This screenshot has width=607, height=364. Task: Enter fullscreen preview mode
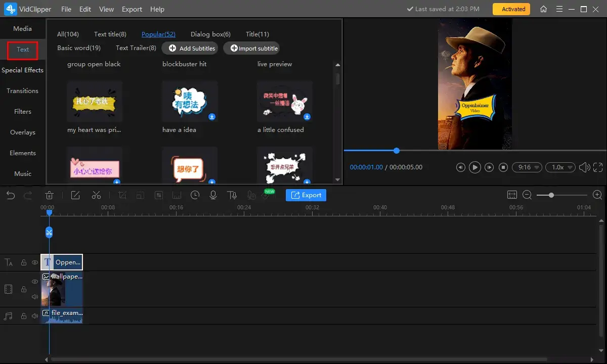[x=598, y=167]
